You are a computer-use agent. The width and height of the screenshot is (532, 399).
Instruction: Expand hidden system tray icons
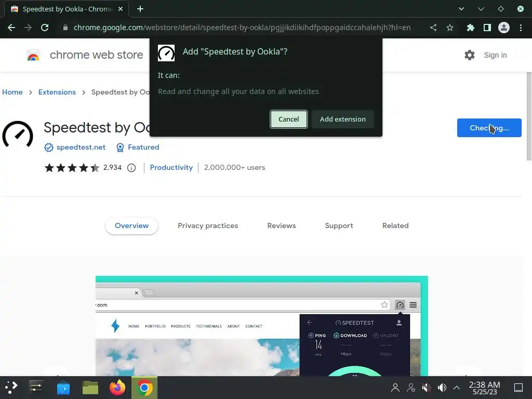coord(457,388)
